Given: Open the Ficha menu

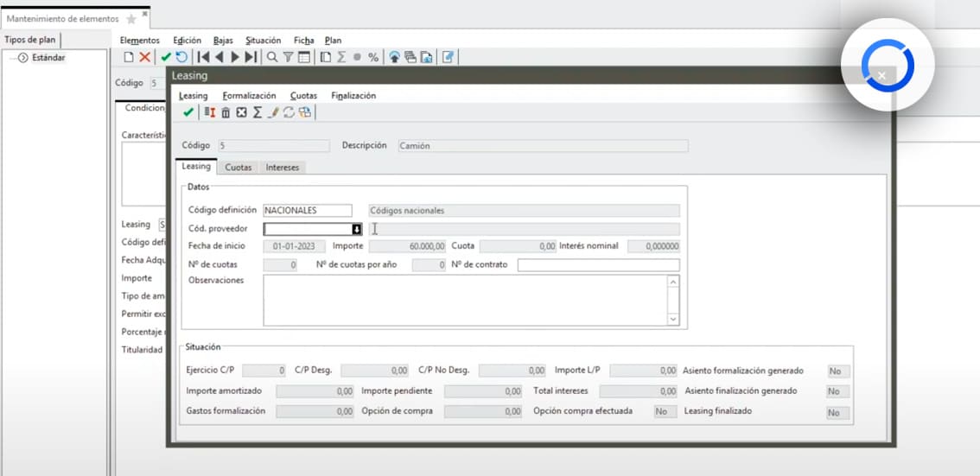Looking at the screenshot, I should pyautogui.click(x=303, y=40).
